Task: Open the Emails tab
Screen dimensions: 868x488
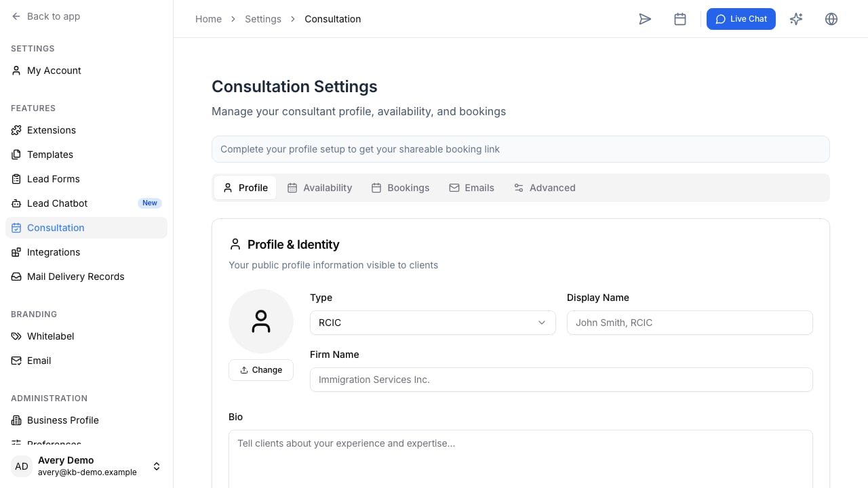Action: [x=471, y=188]
